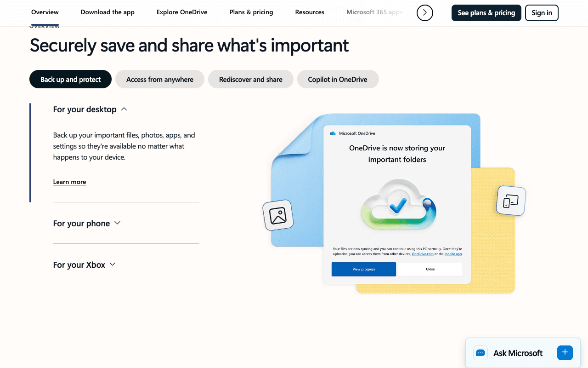
Task: Follow the Learn more link
Action: point(69,182)
